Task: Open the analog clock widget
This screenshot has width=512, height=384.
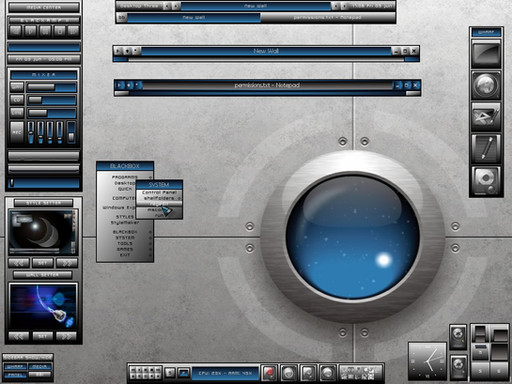Action: point(427,361)
